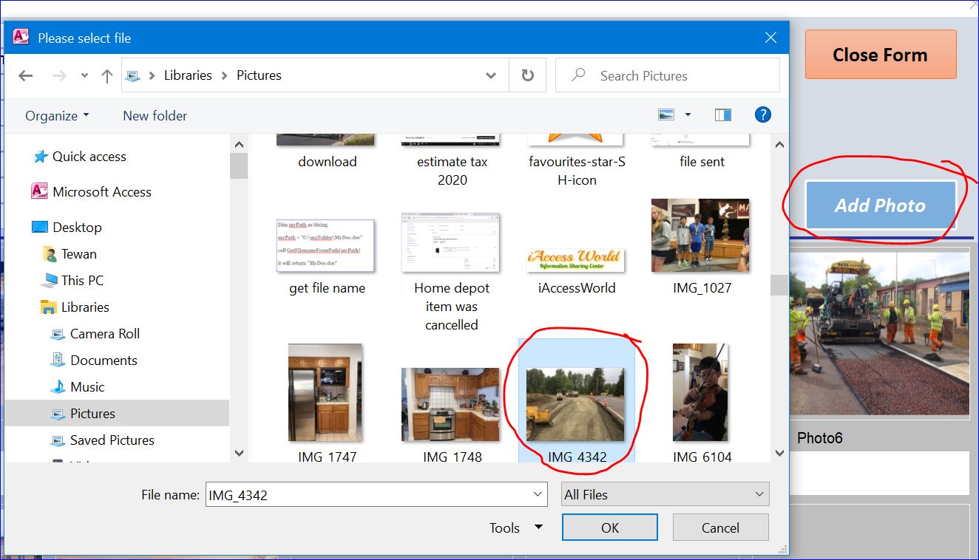Viewport: 979px width, 560px height.
Task: Click Add Photo button in Access form
Action: (x=880, y=205)
